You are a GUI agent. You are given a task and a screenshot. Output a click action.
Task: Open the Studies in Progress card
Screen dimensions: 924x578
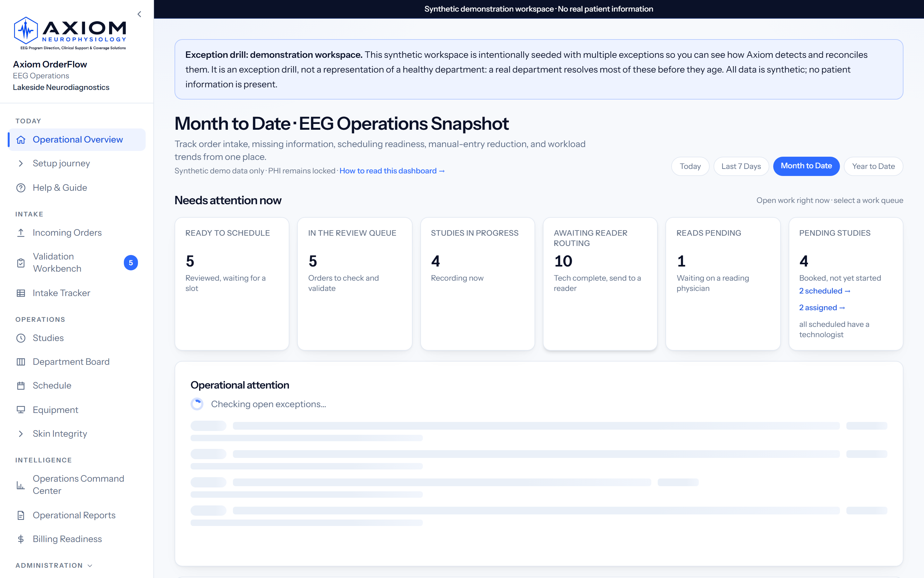pyautogui.click(x=477, y=284)
